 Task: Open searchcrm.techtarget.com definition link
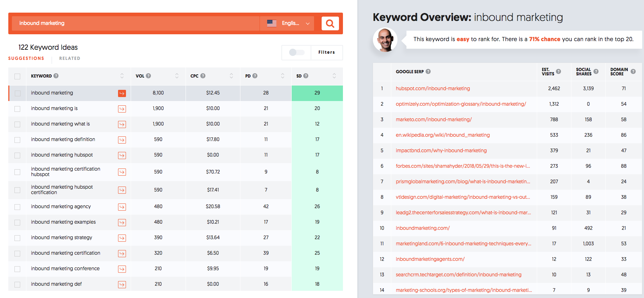458,275
